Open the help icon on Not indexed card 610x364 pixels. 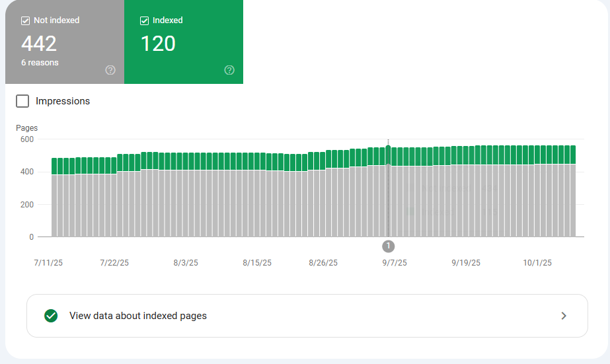coord(110,70)
